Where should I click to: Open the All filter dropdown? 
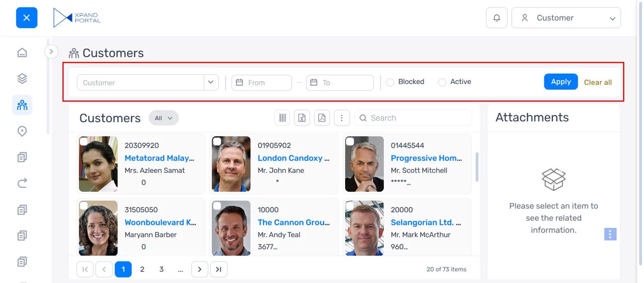pyautogui.click(x=163, y=118)
